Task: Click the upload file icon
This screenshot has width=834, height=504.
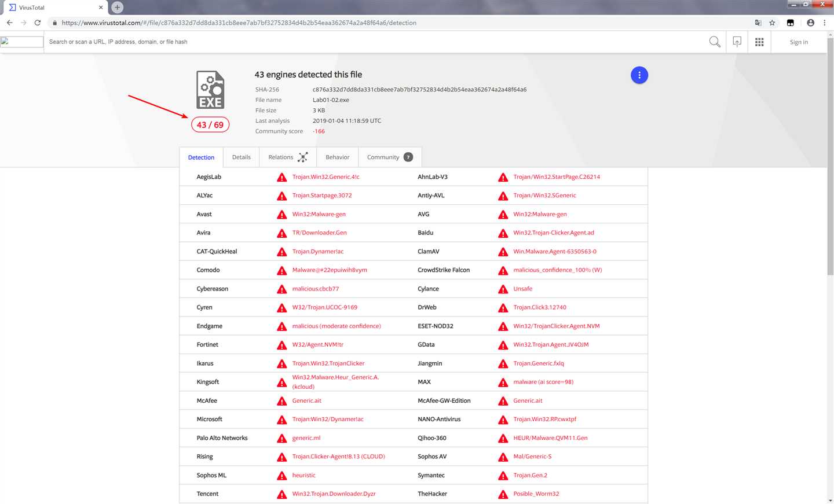Action: [737, 42]
